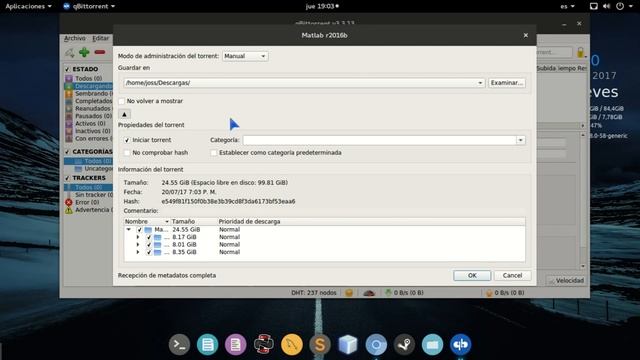The height and width of the screenshot is (360, 640).
Task: Open the qBittorrent app menu in top panel
Action: tap(89, 6)
